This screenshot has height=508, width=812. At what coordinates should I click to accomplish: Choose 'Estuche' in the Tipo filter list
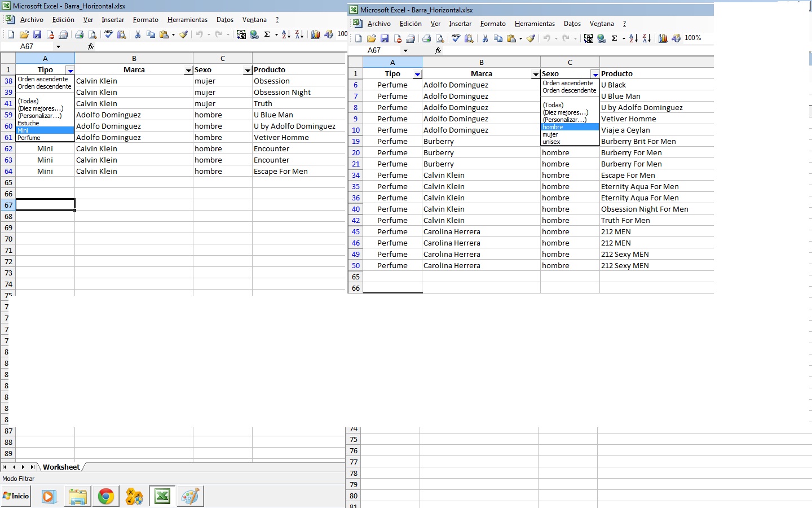[28, 123]
